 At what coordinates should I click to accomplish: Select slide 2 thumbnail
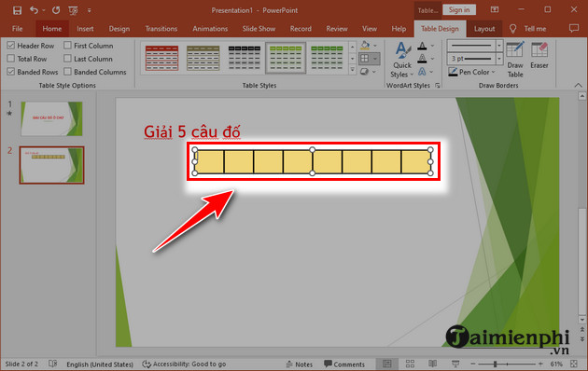51,165
